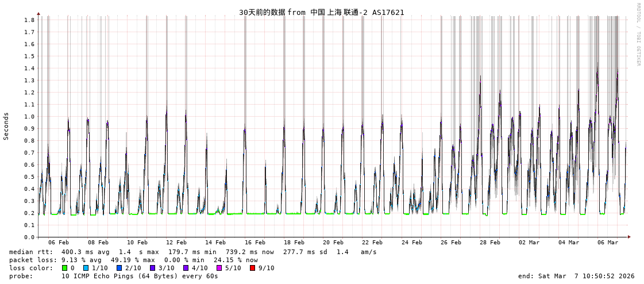Click the red 9/10 loss swatch
644x284 pixels.
[253, 268]
